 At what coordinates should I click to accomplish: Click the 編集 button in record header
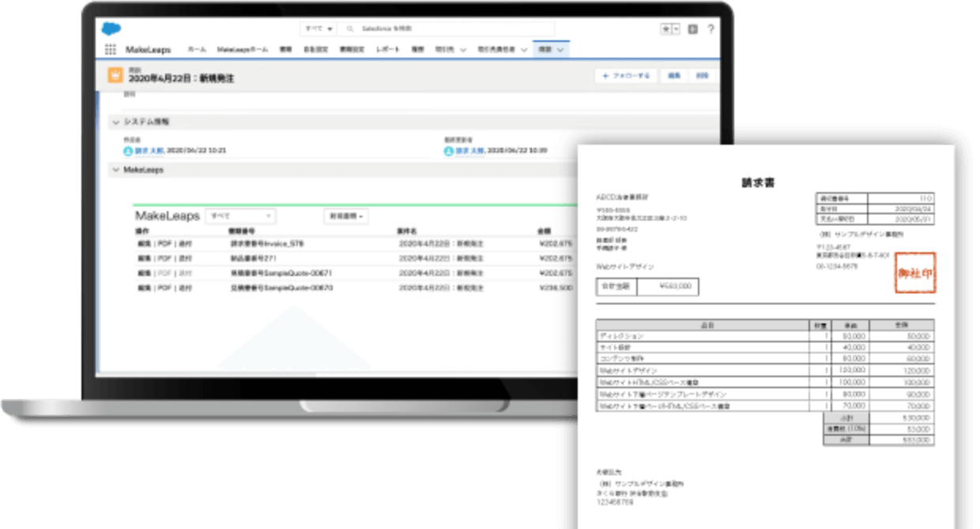click(674, 76)
